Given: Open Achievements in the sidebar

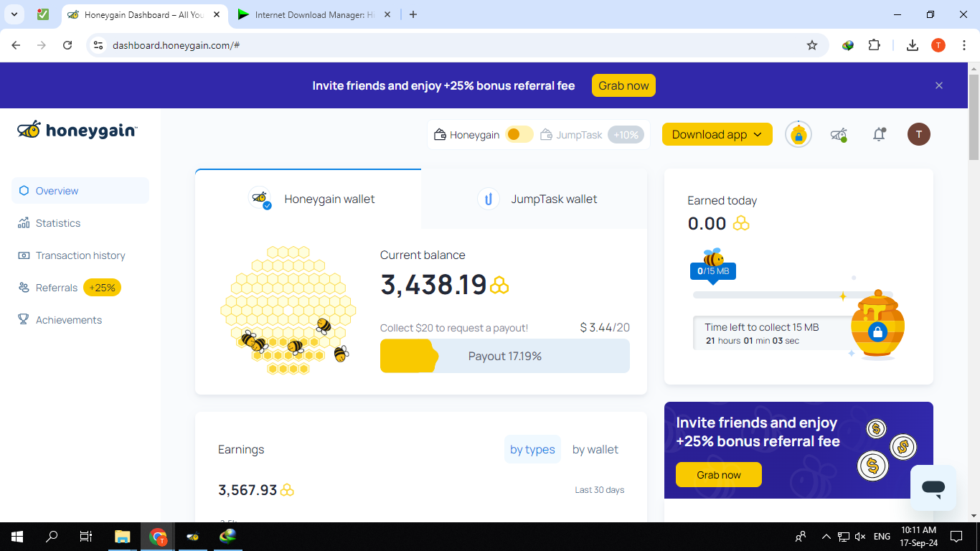Looking at the screenshot, I should click(x=80, y=320).
